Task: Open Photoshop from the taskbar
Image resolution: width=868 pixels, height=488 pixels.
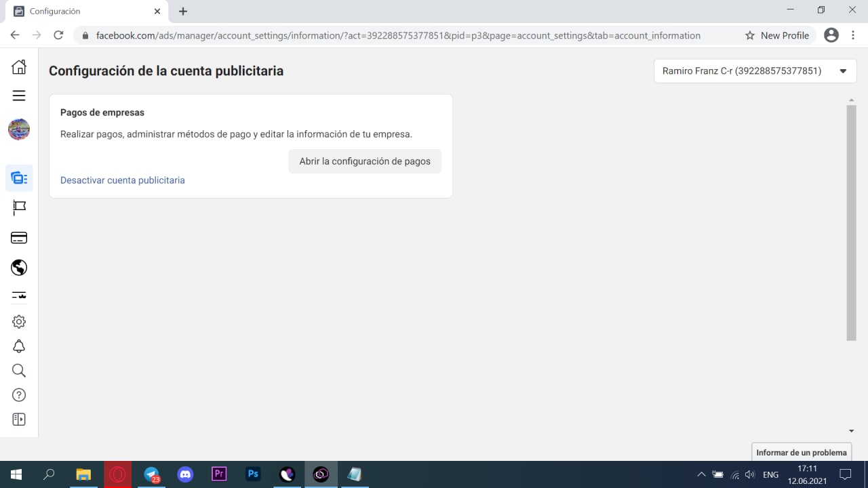Action: pos(253,474)
